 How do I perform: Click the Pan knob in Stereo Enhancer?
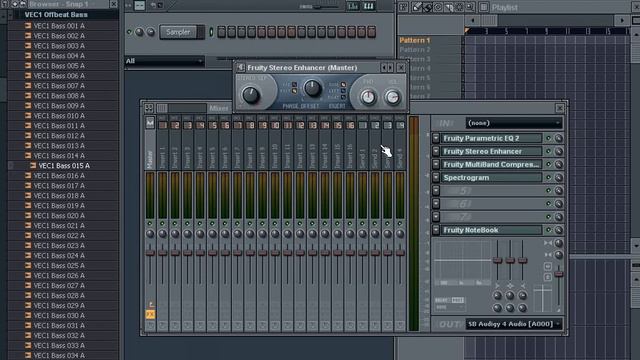(368, 97)
